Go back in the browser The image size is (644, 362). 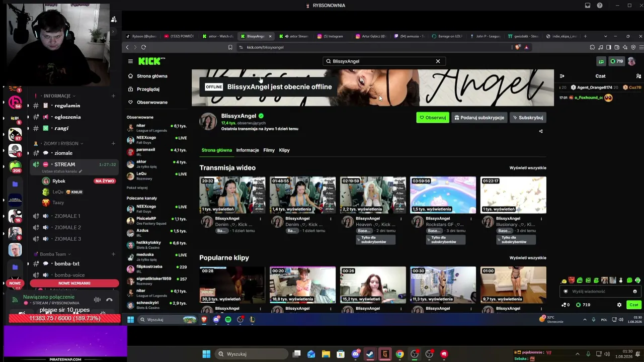tap(127, 47)
